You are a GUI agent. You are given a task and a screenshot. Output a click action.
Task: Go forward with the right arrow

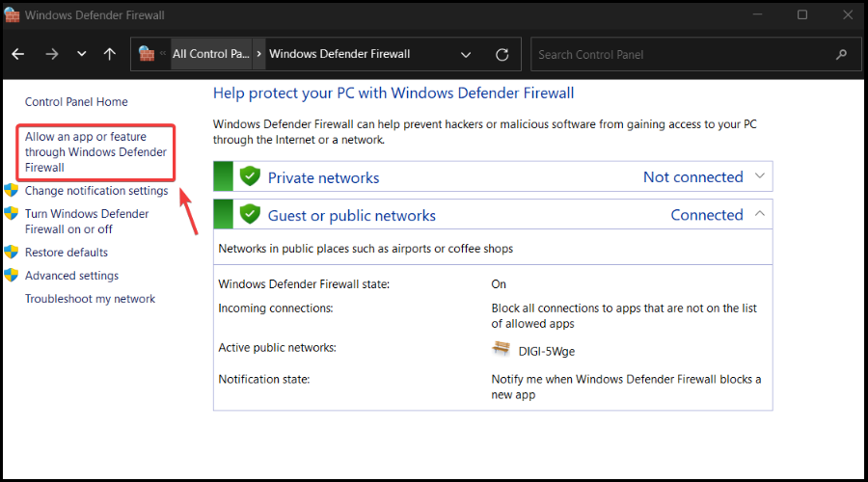[51, 54]
